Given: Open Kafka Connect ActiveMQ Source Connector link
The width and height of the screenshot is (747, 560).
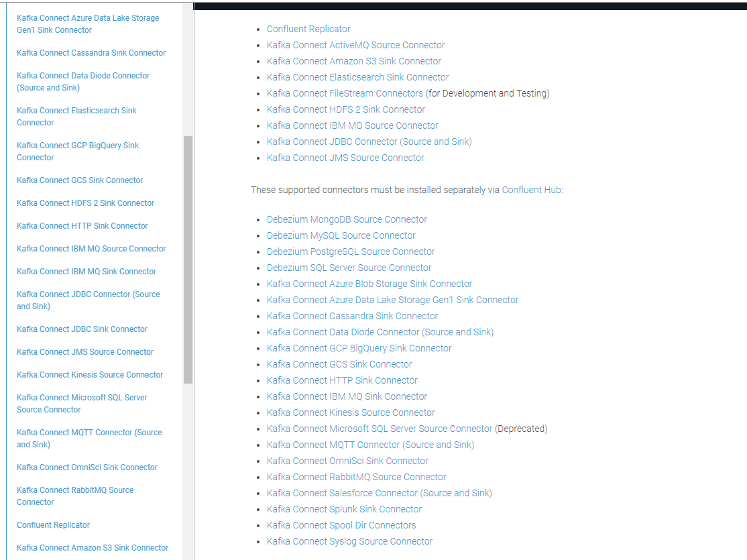Looking at the screenshot, I should tap(355, 46).
